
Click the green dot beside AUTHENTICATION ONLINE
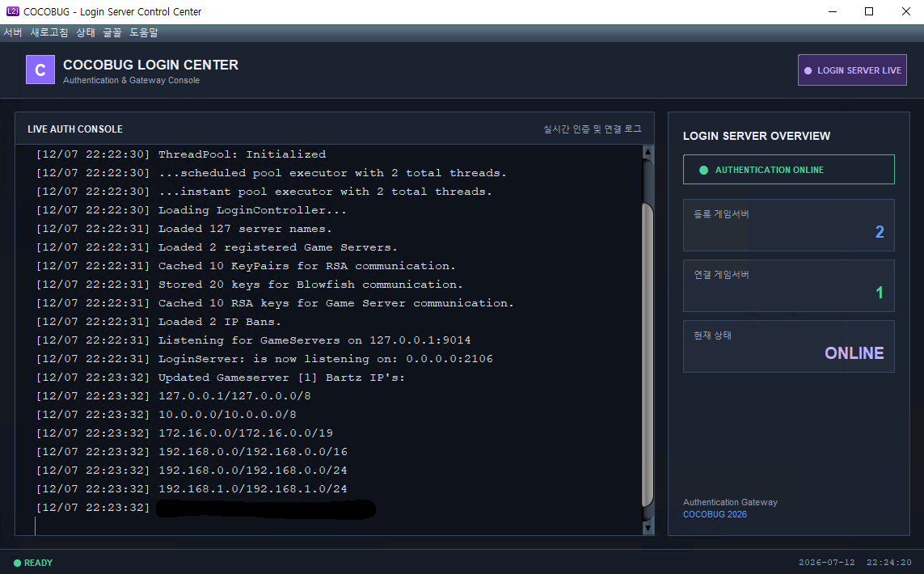(x=703, y=171)
